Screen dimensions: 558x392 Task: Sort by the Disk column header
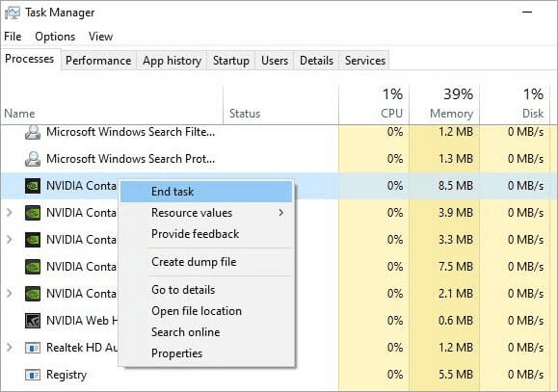tap(515, 105)
